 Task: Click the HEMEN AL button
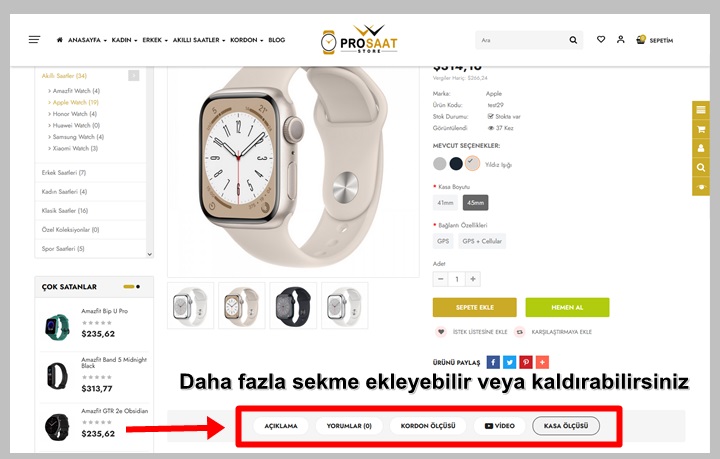(x=567, y=308)
